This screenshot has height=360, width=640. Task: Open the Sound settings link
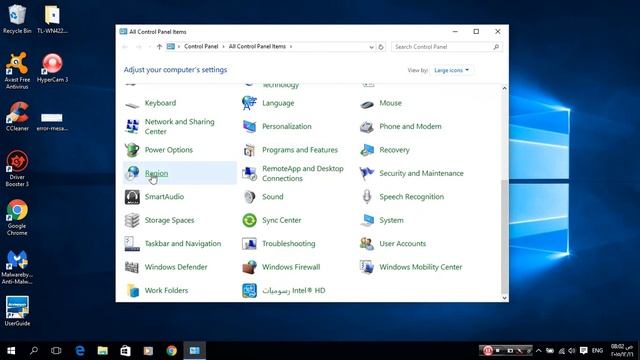click(273, 197)
